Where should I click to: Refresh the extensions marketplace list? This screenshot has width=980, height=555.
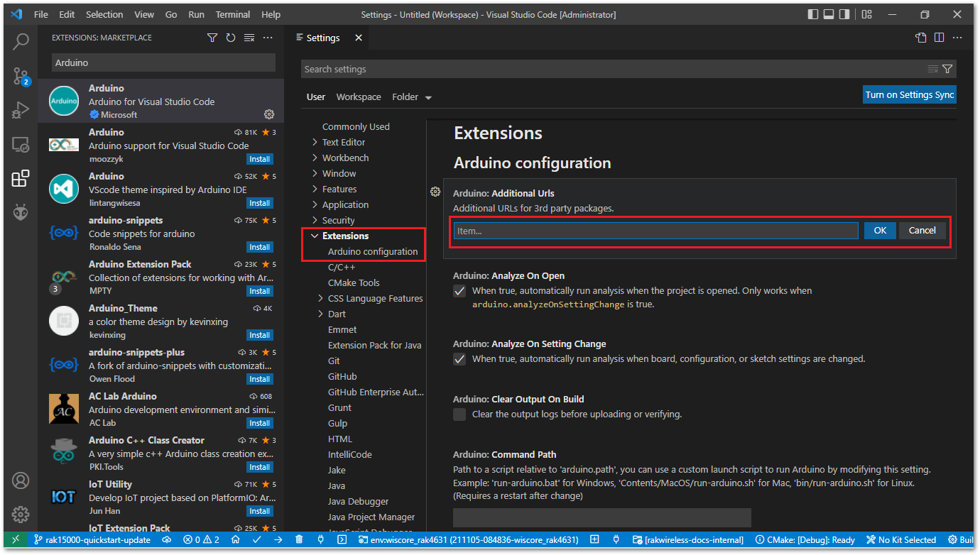click(x=231, y=38)
